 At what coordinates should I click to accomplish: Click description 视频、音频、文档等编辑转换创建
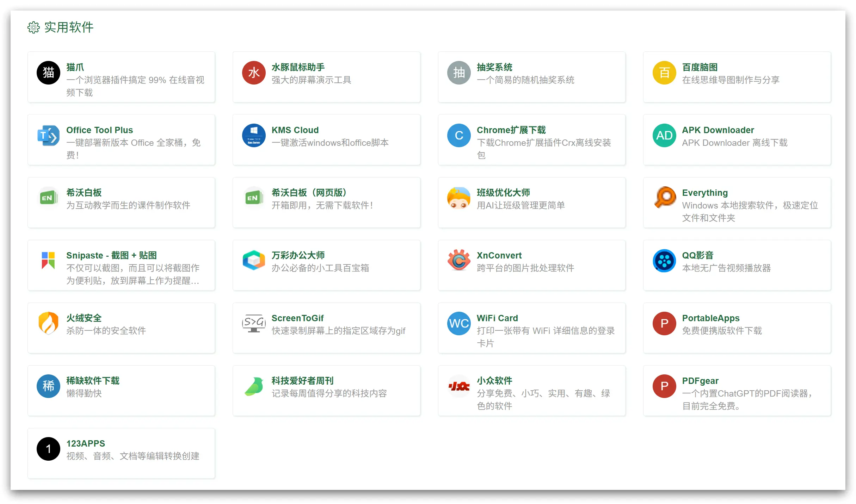[133, 456]
